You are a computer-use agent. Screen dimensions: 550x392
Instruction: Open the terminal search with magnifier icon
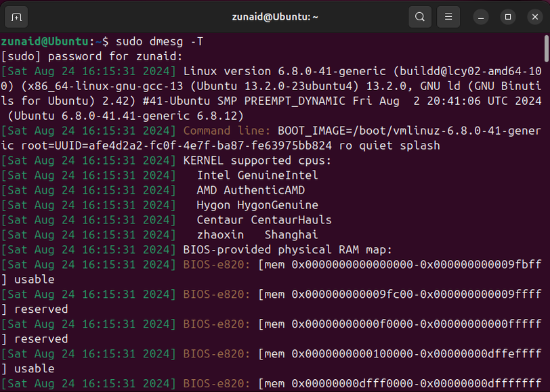tap(419, 17)
